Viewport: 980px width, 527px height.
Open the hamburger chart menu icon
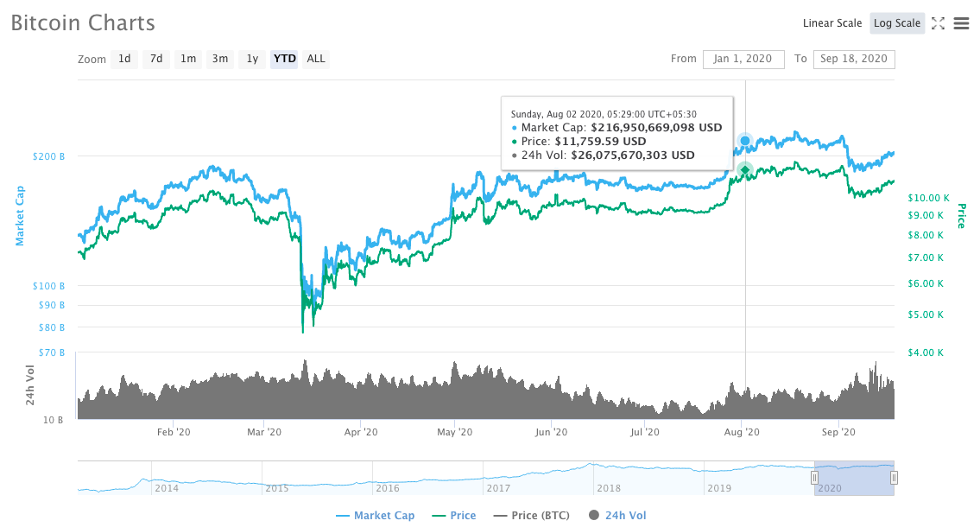pyautogui.click(x=961, y=23)
